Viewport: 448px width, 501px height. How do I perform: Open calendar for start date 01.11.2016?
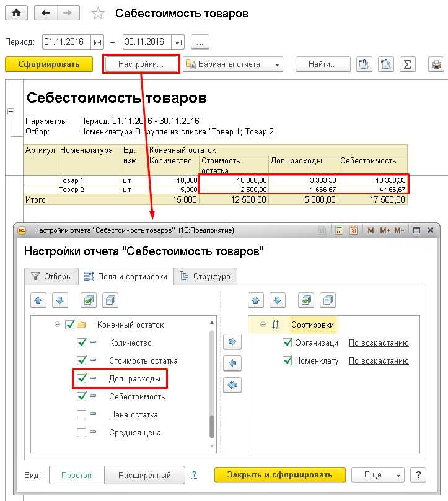pos(97,42)
